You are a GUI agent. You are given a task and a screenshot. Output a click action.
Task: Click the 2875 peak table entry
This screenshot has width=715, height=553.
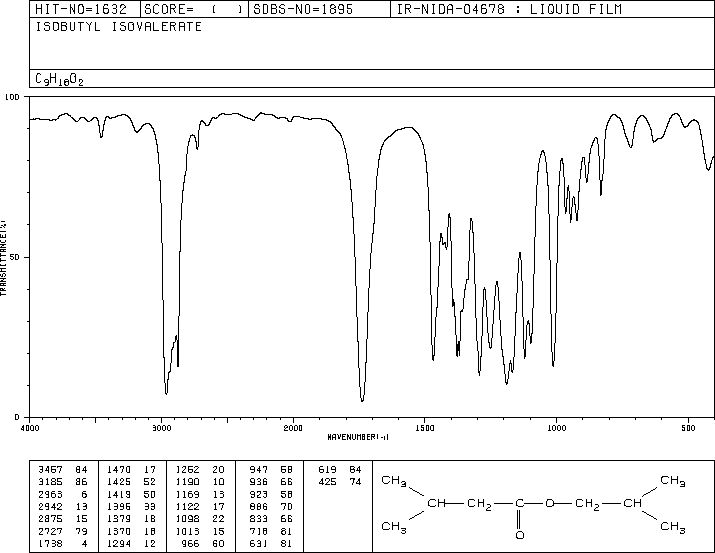click(63, 519)
